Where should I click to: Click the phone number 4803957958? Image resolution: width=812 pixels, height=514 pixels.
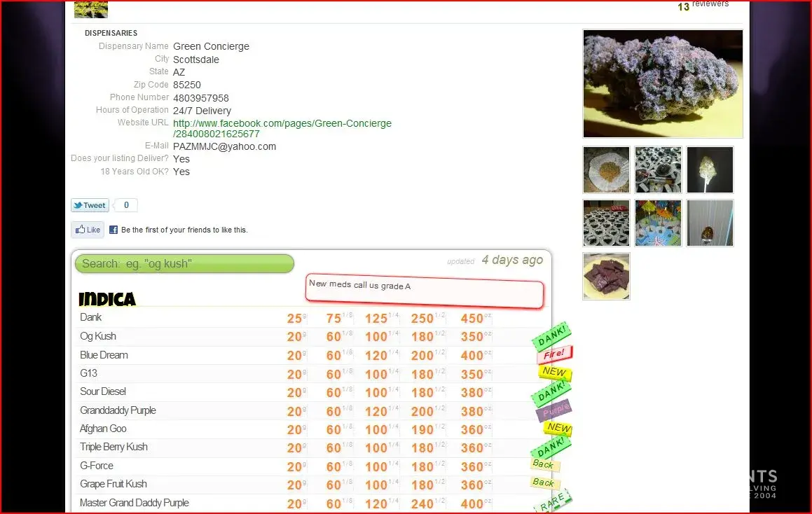click(201, 98)
